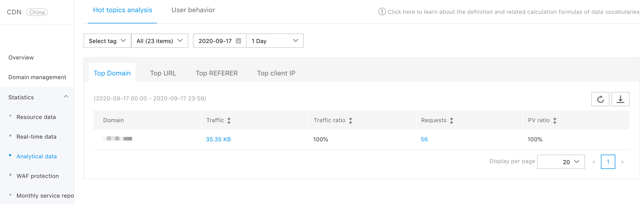Open Overview in the sidebar
The height and width of the screenshot is (204, 644).
coord(21,58)
